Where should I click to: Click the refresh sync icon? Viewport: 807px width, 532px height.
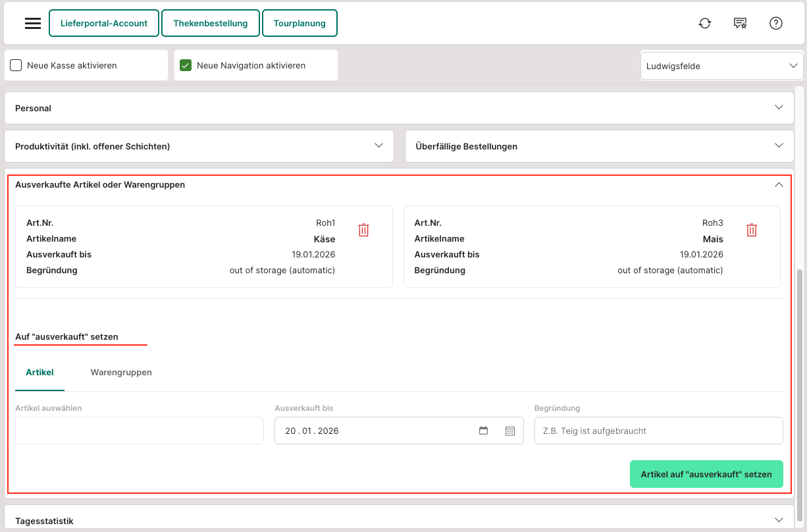pyautogui.click(x=705, y=24)
